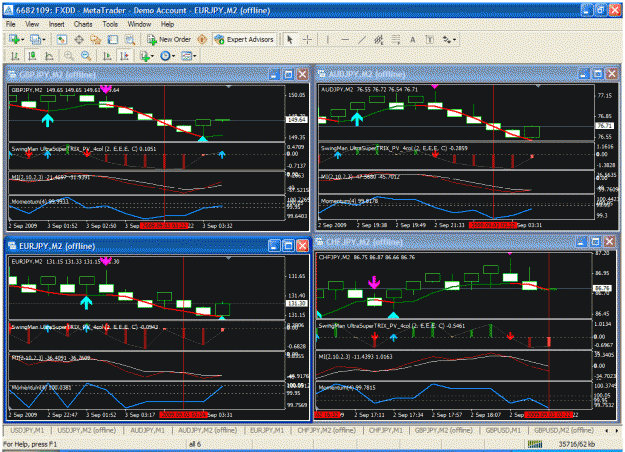
Task: Choose the text 'A' drawing tool
Action: tap(413, 39)
